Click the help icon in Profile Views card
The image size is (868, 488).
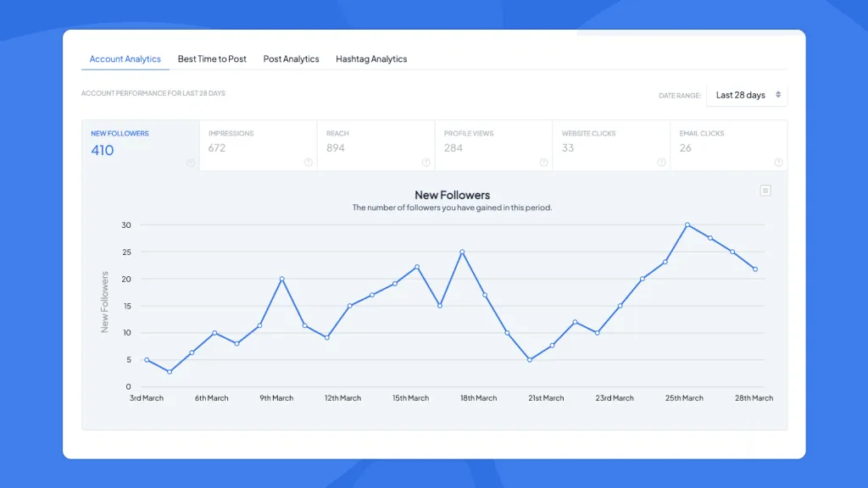(x=543, y=163)
